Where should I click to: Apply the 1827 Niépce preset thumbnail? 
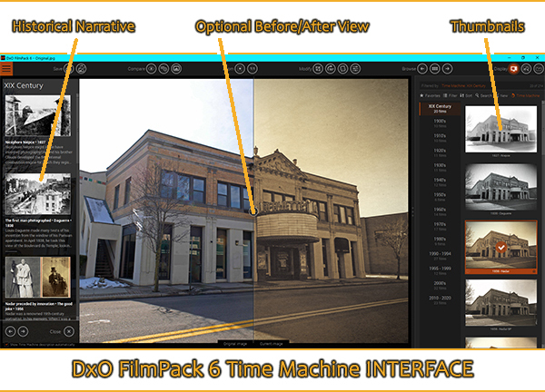pyautogui.click(x=500, y=129)
